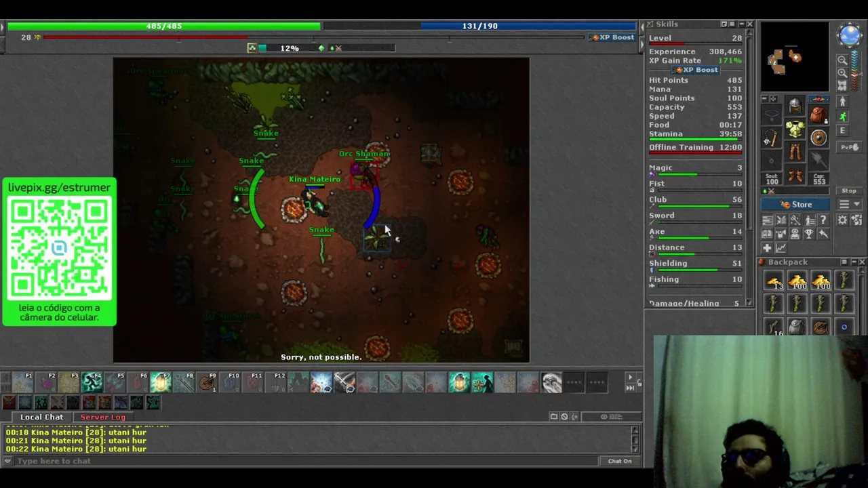
Task: Switch to the Local Chat tab
Action: (41, 417)
